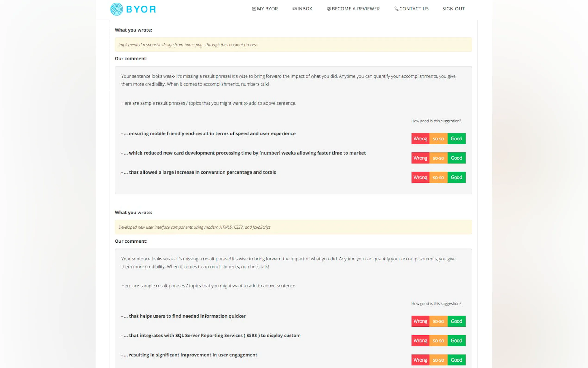Viewport: 588px width, 368px height.
Task: Mark the card development suggestion as Good
Action: click(x=456, y=158)
